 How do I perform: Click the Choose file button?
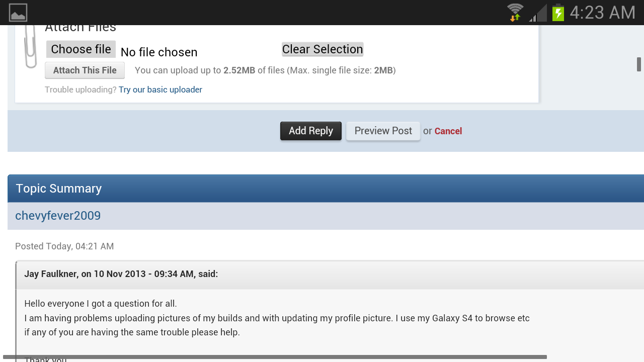point(81,49)
